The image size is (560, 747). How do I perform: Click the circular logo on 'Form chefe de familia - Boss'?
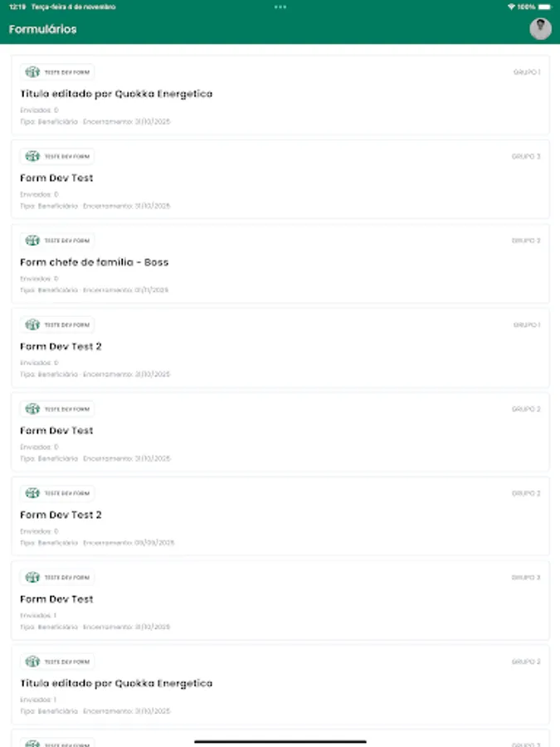coord(33,240)
